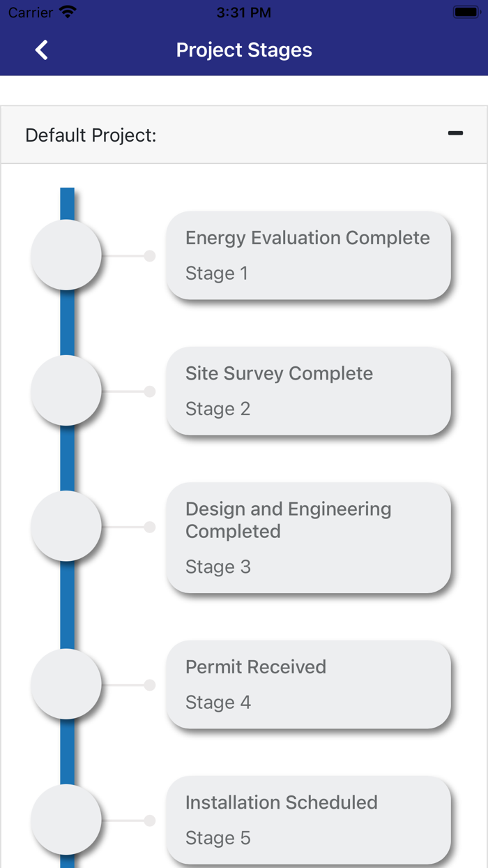The height and width of the screenshot is (868, 488).
Task: Click the small connector dot for Stage 3
Action: tap(150, 527)
